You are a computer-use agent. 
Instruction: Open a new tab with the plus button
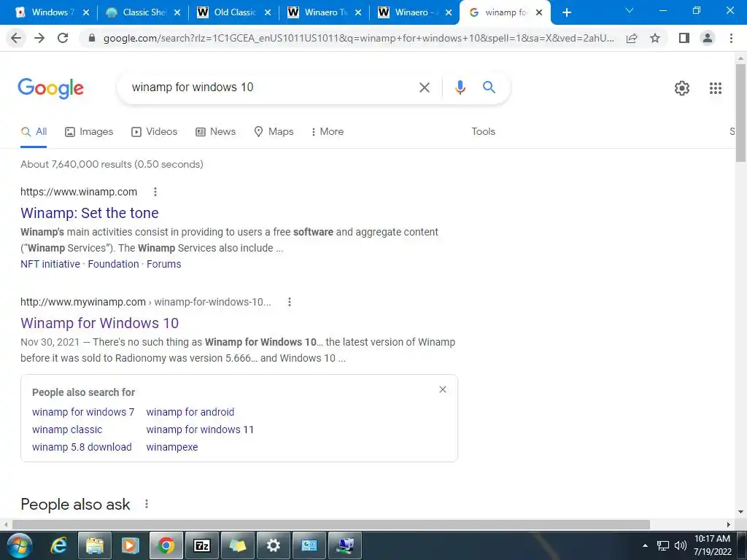566,12
